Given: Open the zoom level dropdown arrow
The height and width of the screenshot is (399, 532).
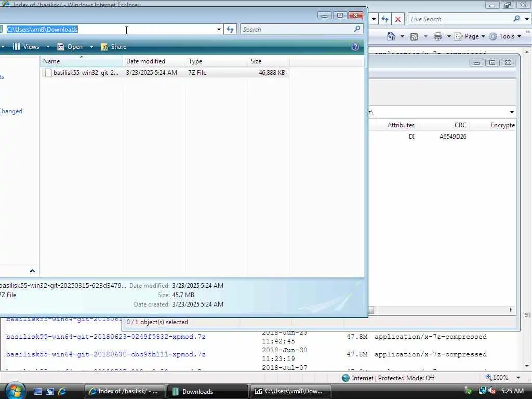Looking at the screenshot, I should [518, 378].
